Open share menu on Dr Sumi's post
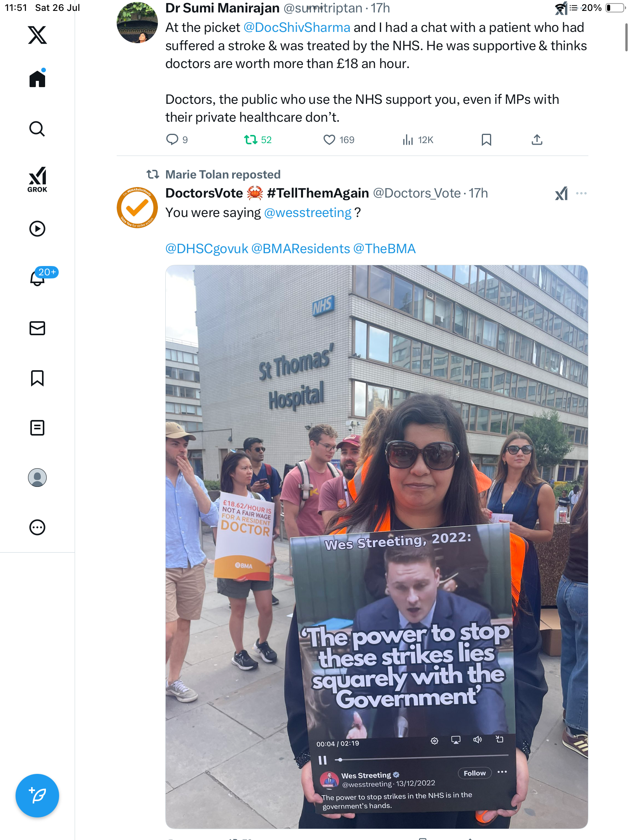 537,140
